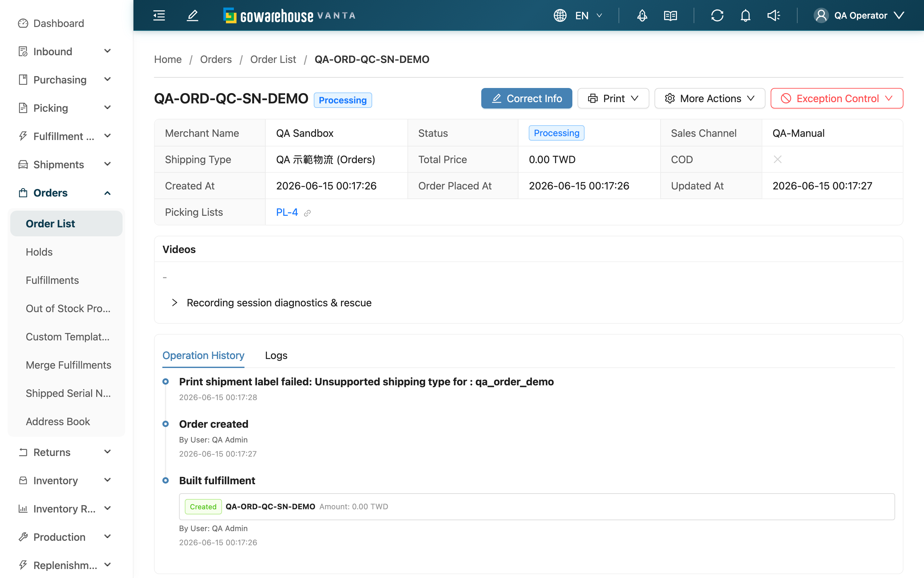Open the EN language dropdown
This screenshot has height=578, width=924.
[x=589, y=16]
